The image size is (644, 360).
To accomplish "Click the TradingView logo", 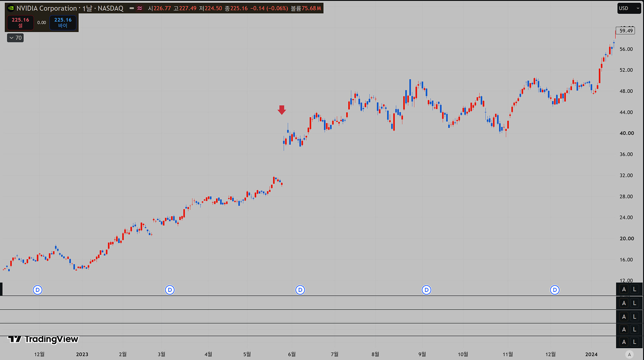I will click(43, 339).
